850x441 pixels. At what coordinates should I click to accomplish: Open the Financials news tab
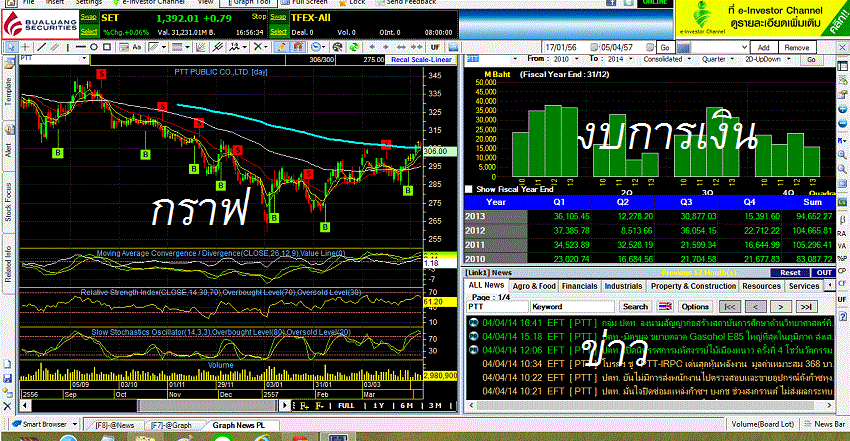tap(579, 286)
